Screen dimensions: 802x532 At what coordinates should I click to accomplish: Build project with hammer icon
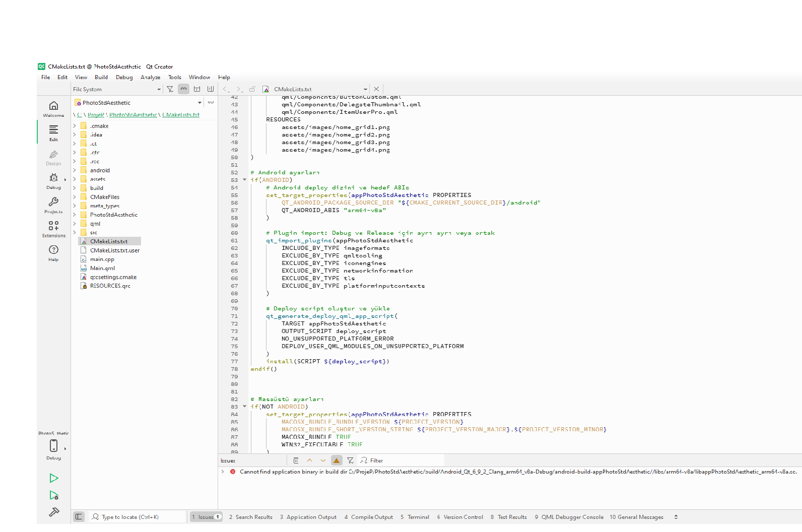point(54,512)
